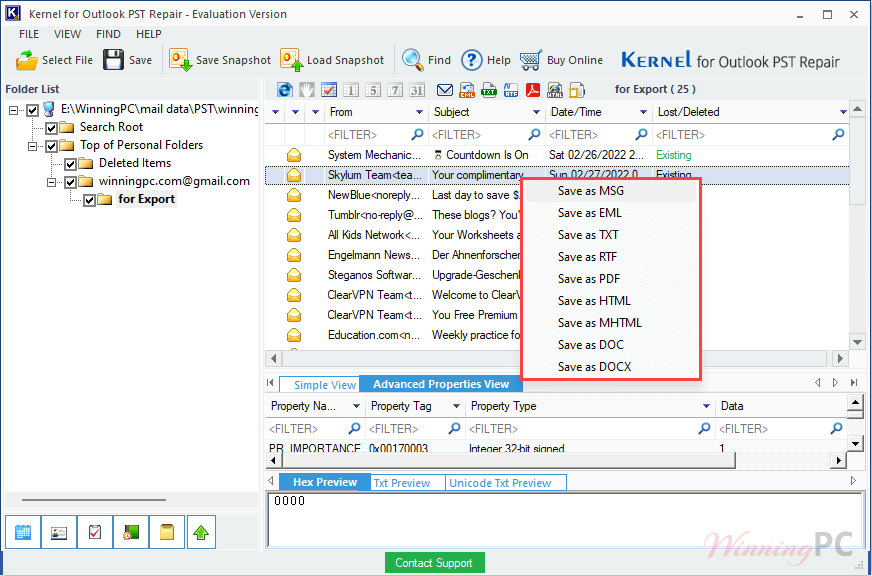
Task: Click the 1-day calendar view icon
Action: point(350,90)
